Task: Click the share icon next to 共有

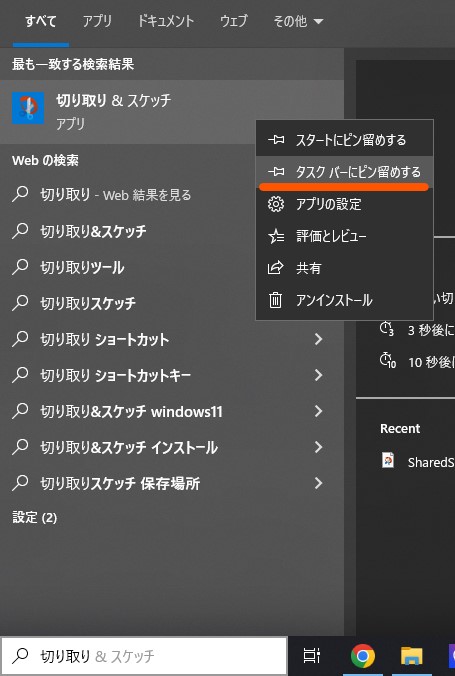Action: click(276, 268)
